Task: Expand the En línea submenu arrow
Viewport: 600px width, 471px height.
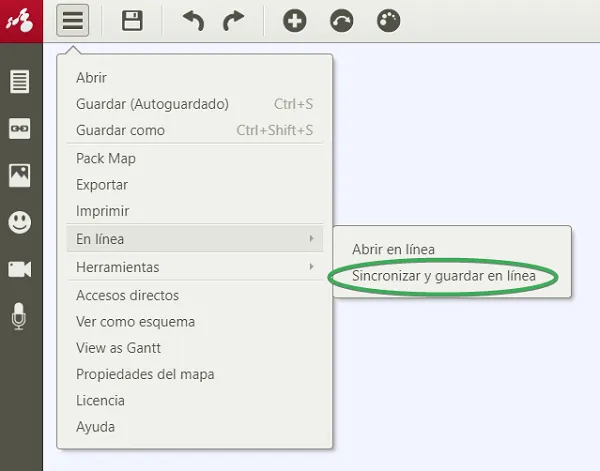Action: [311, 238]
